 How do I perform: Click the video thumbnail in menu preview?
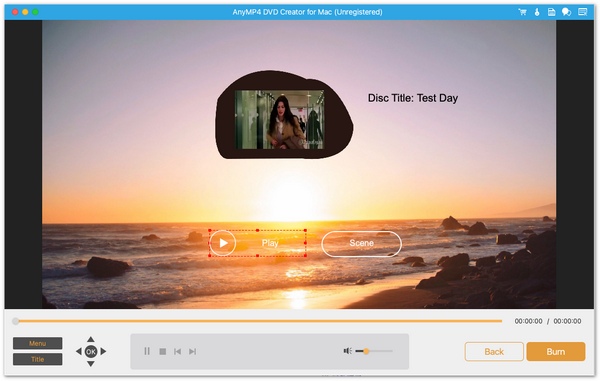coord(279,119)
